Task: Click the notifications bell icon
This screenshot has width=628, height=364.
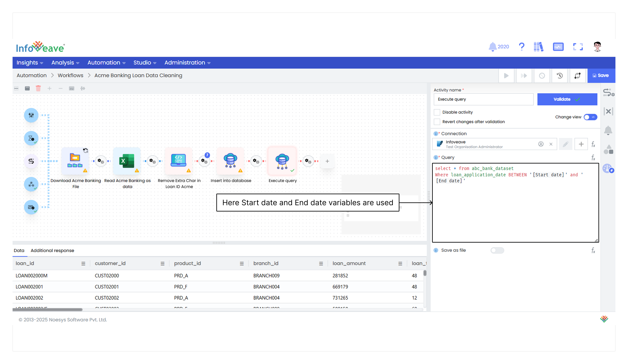Action: click(492, 47)
